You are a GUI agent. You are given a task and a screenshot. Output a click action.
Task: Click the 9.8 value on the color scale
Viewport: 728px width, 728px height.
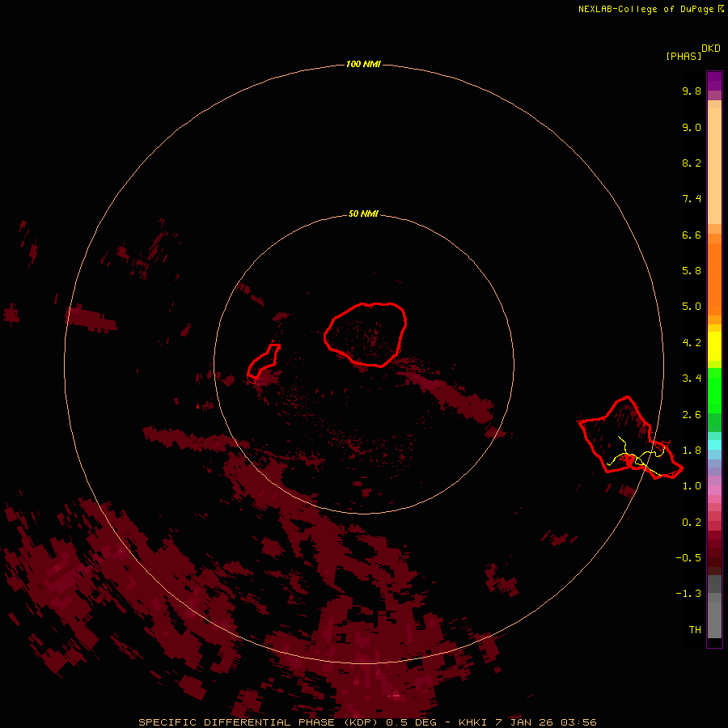click(x=692, y=91)
